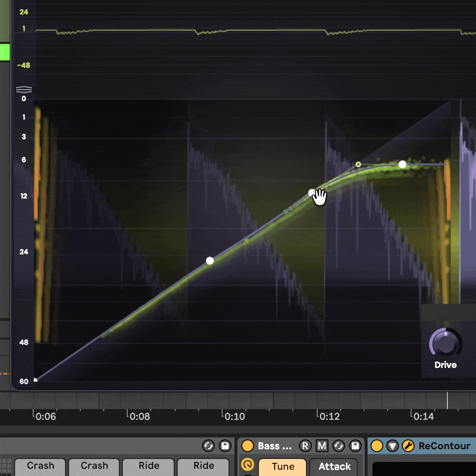476x476 pixels.
Task: Click the panel collapse handle above 0 label
Action: (23, 90)
